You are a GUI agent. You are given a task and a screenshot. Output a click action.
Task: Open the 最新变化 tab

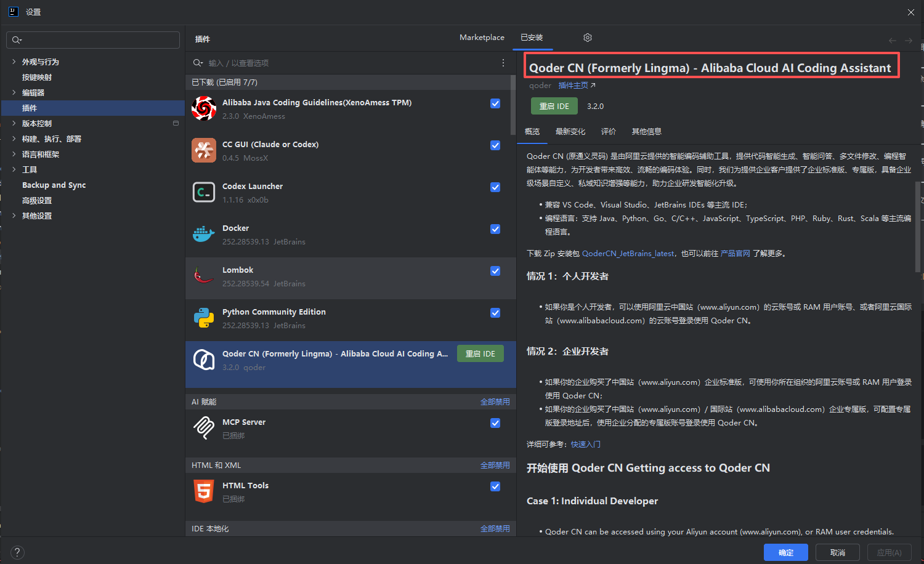click(x=570, y=132)
